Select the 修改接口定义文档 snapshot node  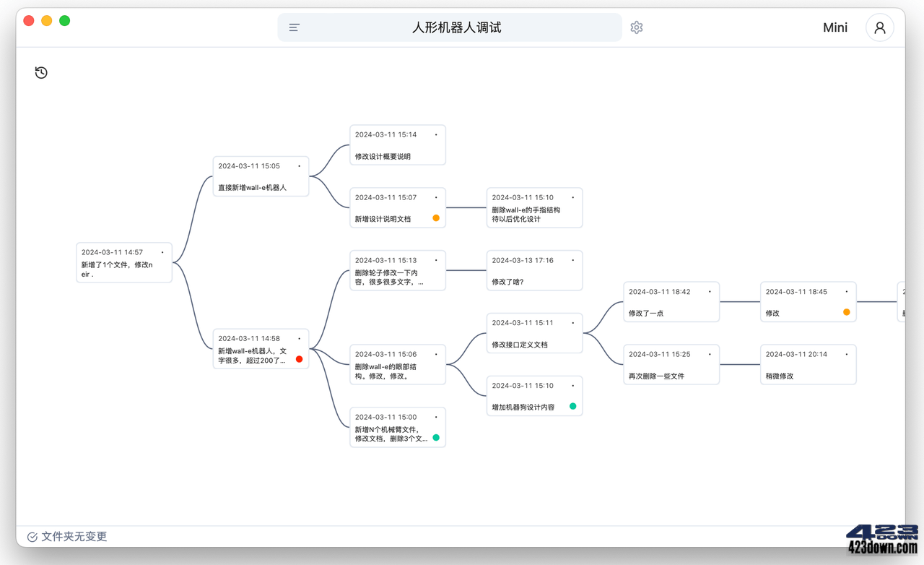[x=534, y=333]
